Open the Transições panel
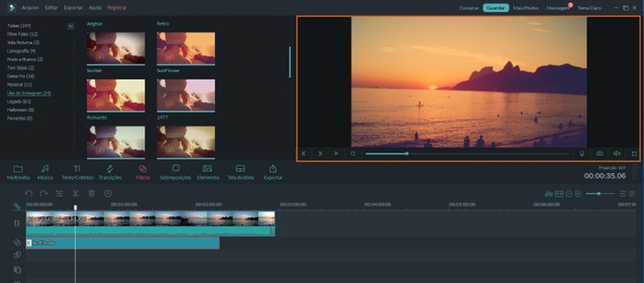644x283 pixels. coord(109,172)
